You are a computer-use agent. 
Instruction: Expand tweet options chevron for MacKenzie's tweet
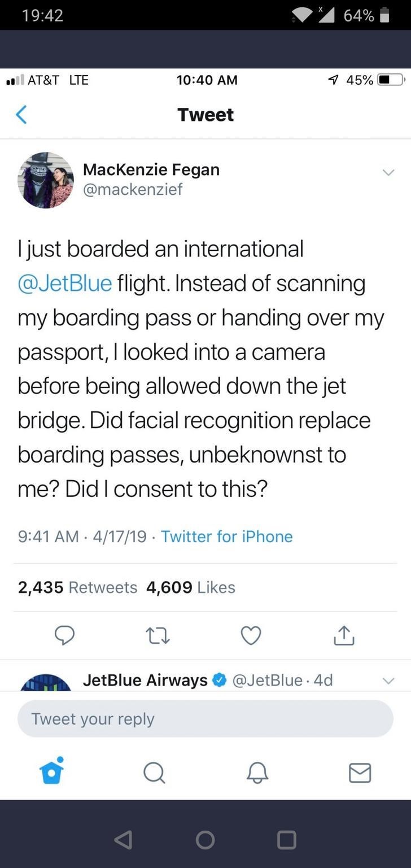(387, 173)
